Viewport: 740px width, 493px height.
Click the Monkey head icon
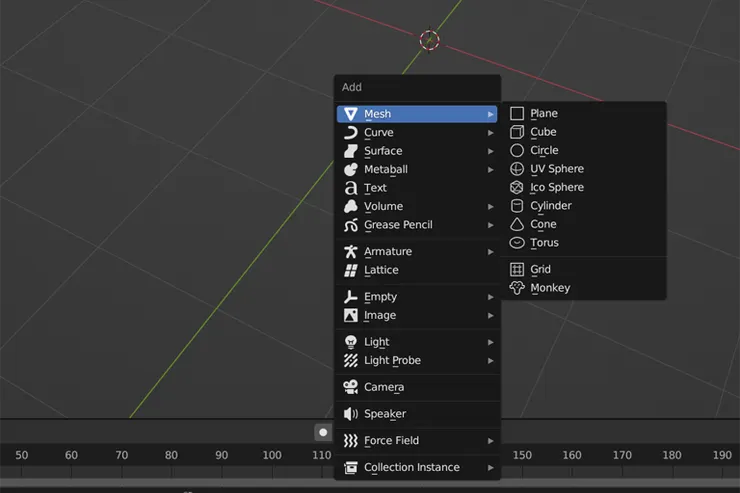tap(517, 288)
